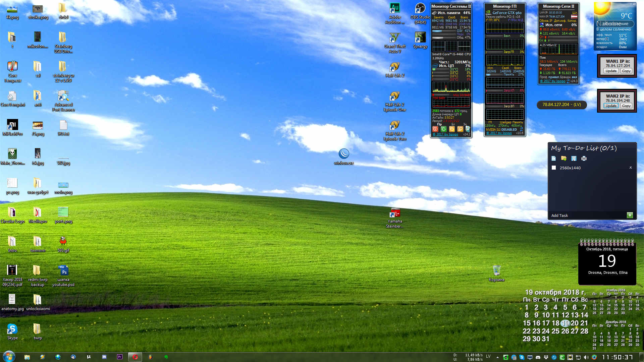The height and width of the screenshot is (362, 644).
Task: Click Copy button in WAN2 IP gadget
Action: point(626,106)
